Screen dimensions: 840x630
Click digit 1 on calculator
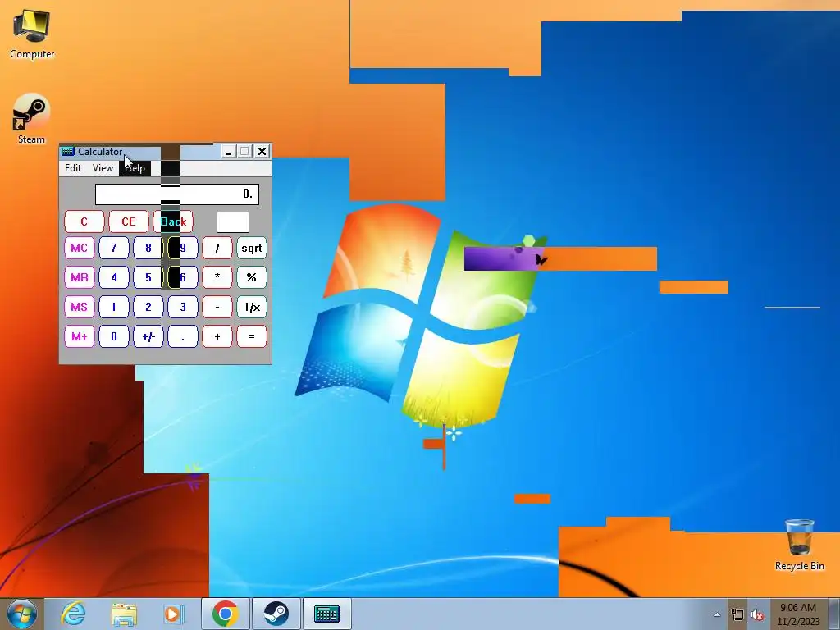coord(113,307)
